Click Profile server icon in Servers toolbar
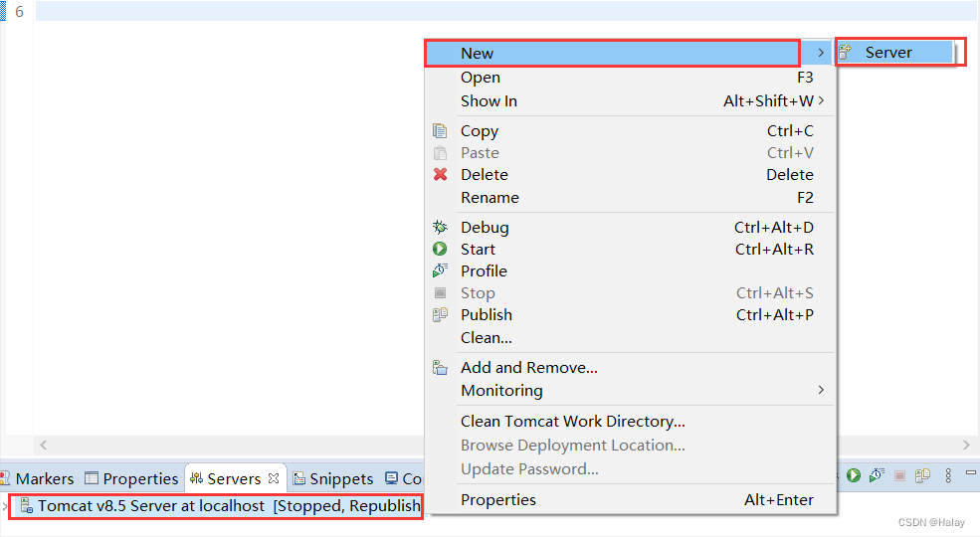Viewport: 980px width, 537px height. (877, 475)
